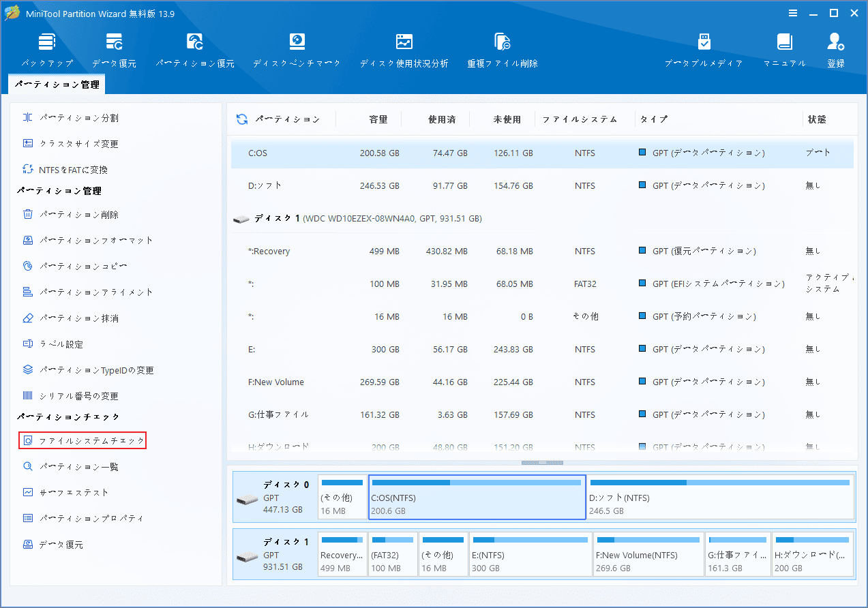Refresh the partition list icon
This screenshot has width=868, height=608.
click(241, 119)
